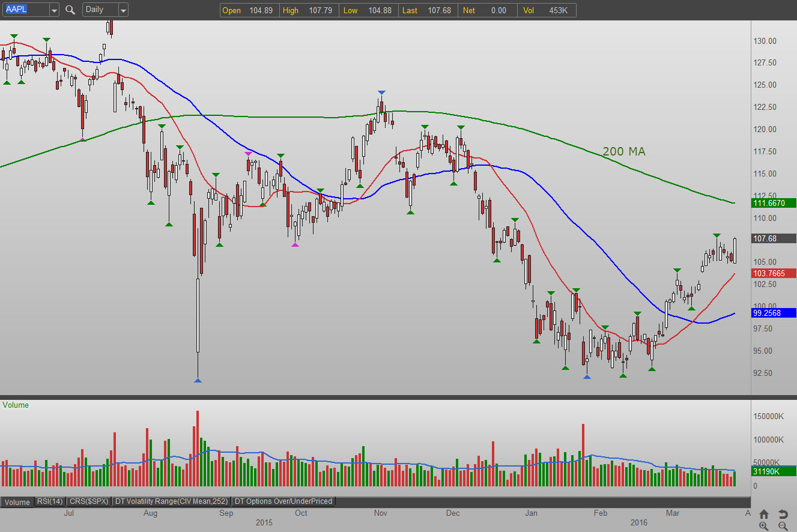Click the Jan month label
797x532 pixels.
531,513
